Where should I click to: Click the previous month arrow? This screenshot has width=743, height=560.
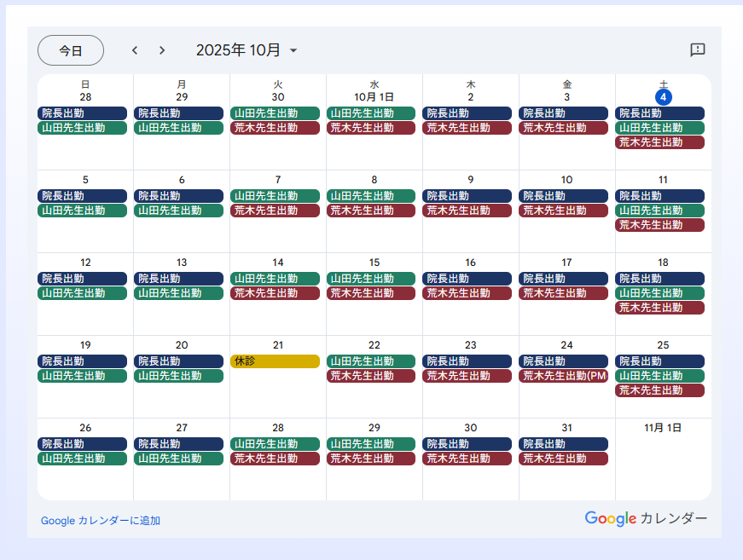pos(135,50)
